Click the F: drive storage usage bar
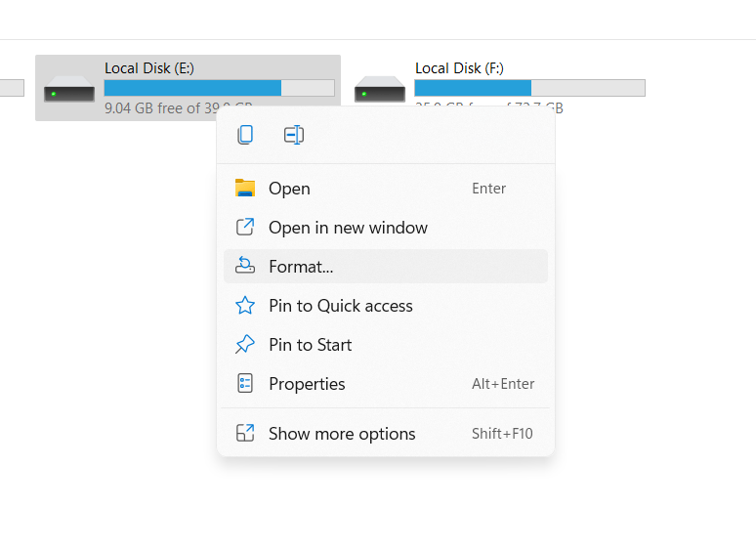This screenshot has height=552, width=756. tap(529, 88)
